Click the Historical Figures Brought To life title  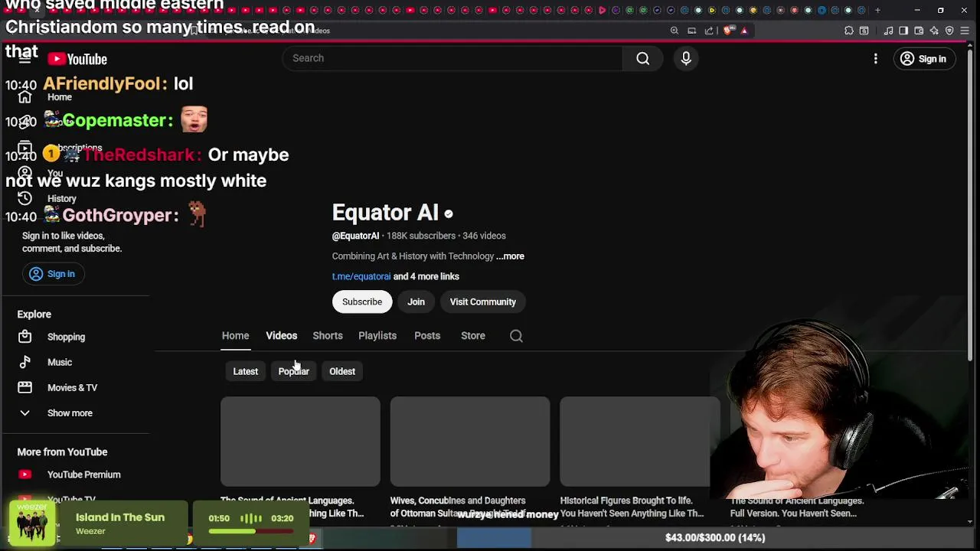coord(632,507)
